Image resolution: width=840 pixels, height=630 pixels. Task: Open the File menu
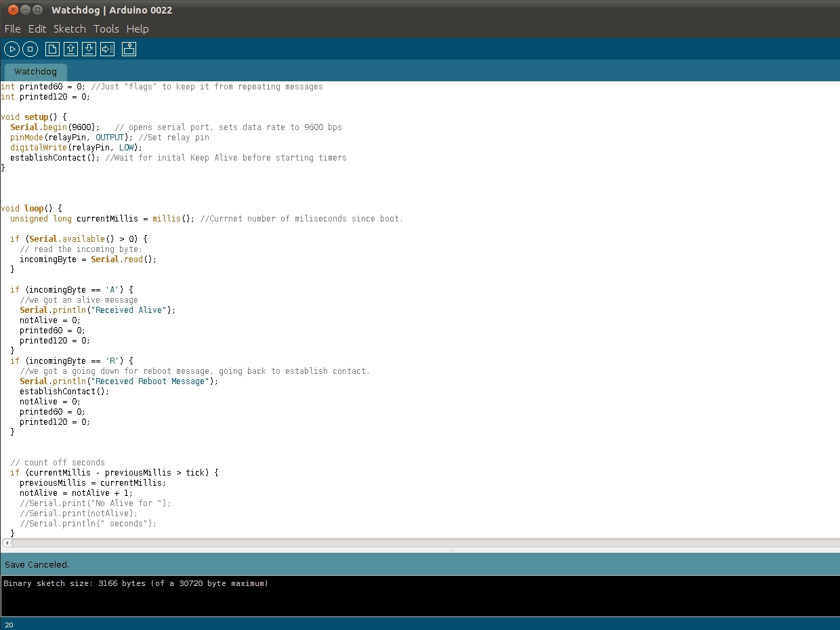12,29
